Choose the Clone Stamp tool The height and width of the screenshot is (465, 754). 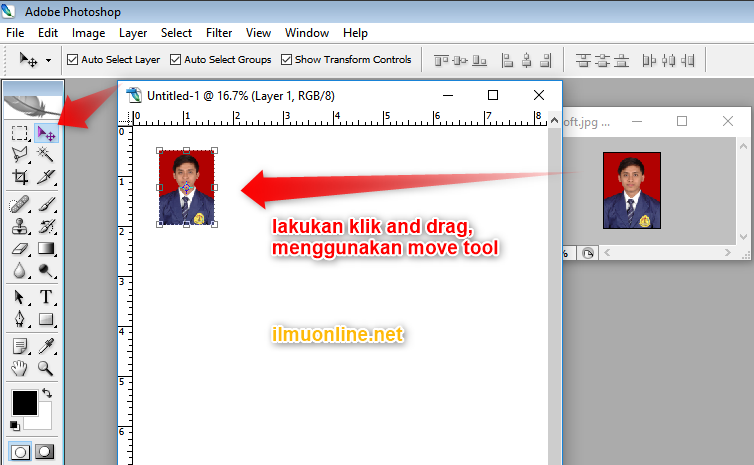coord(20,226)
